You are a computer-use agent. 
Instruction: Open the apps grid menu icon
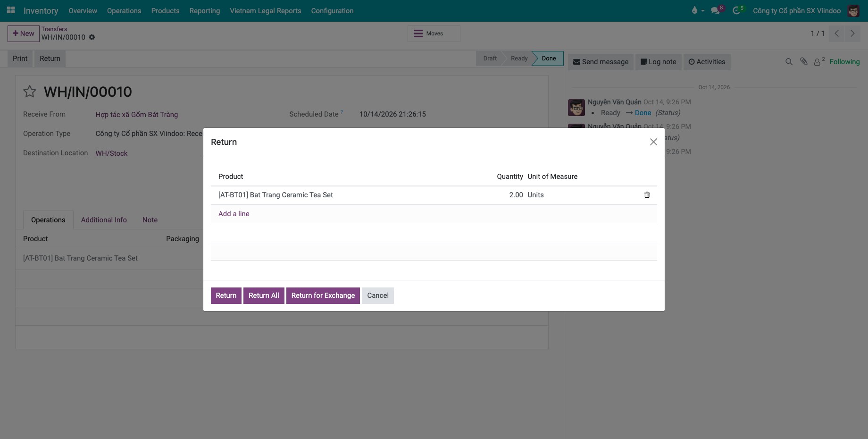pos(10,10)
